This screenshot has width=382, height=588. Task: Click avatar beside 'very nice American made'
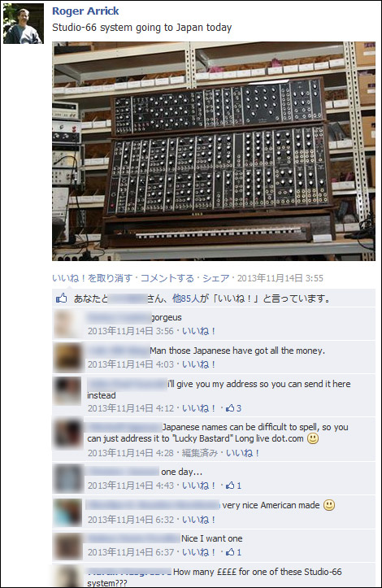coord(67,512)
